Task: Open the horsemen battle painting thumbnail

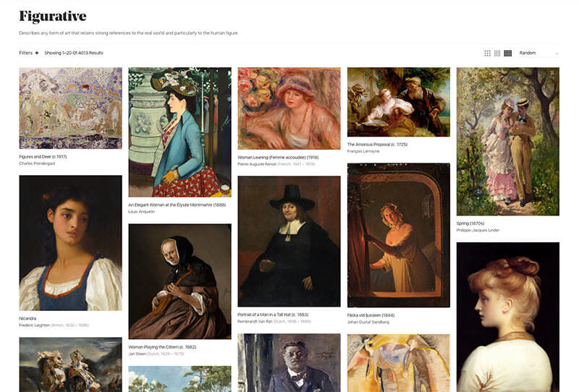Action: (70, 365)
